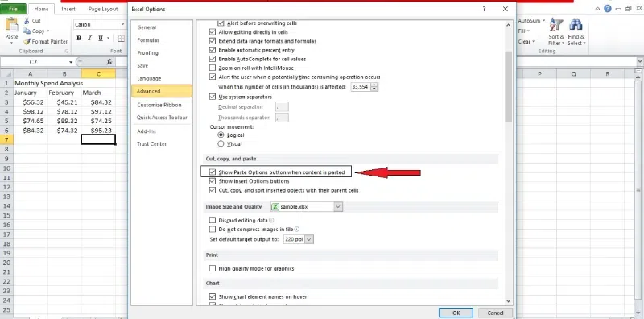Click the Help question mark in dialog title

point(485,9)
